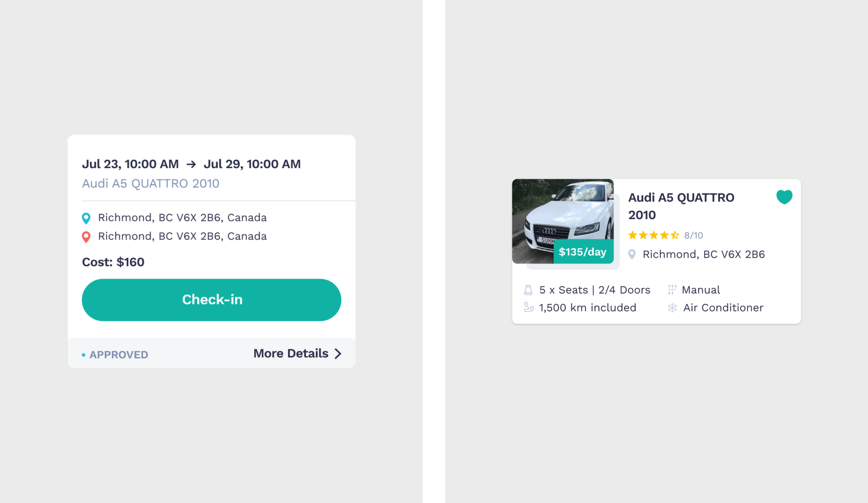The height and width of the screenshot is (503, 868).
Task: Open More Details for the booking
Action: pyautogui.click(x=297, y=353)
